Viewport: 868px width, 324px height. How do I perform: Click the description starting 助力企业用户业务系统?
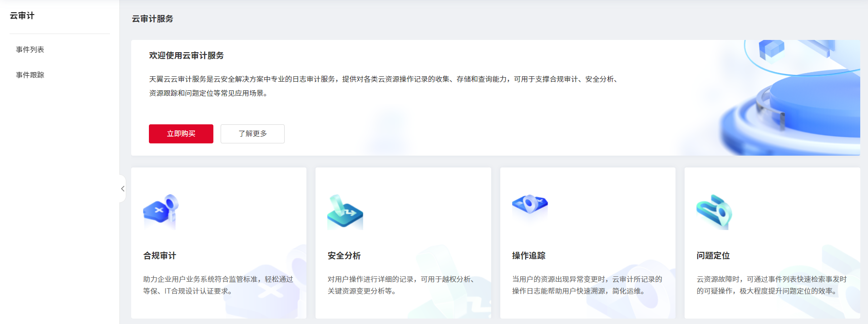click(218, 285)
